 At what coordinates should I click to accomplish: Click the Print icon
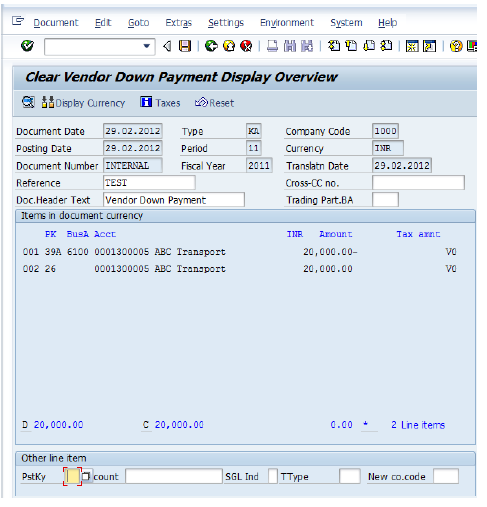[272, 46]
